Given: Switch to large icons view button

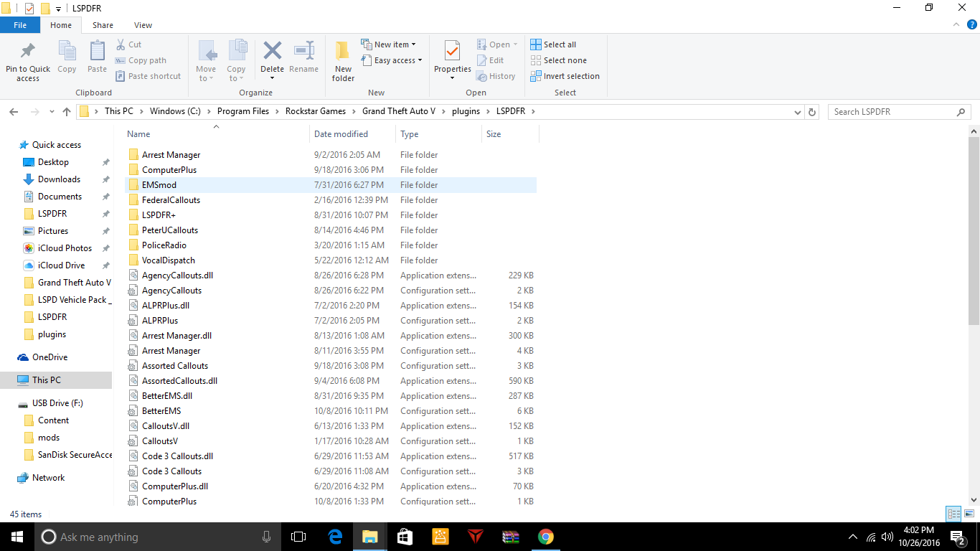Looking at the screenshot, I should click(x=969, y=514).
